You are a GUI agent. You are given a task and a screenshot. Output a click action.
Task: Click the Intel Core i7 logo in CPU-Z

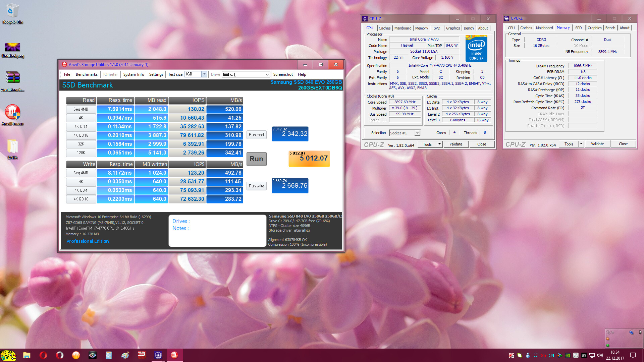click(x=476, y=49)
